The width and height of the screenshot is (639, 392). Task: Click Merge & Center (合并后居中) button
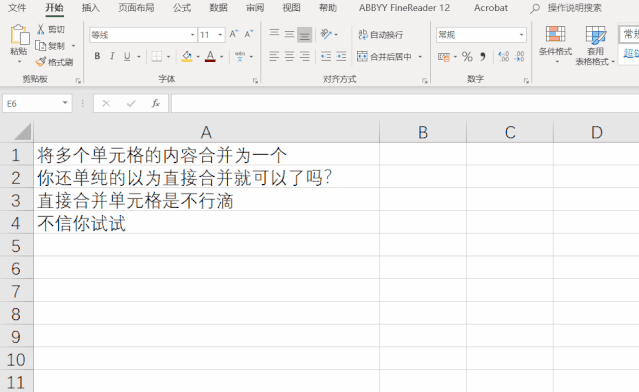coord(384,56)
